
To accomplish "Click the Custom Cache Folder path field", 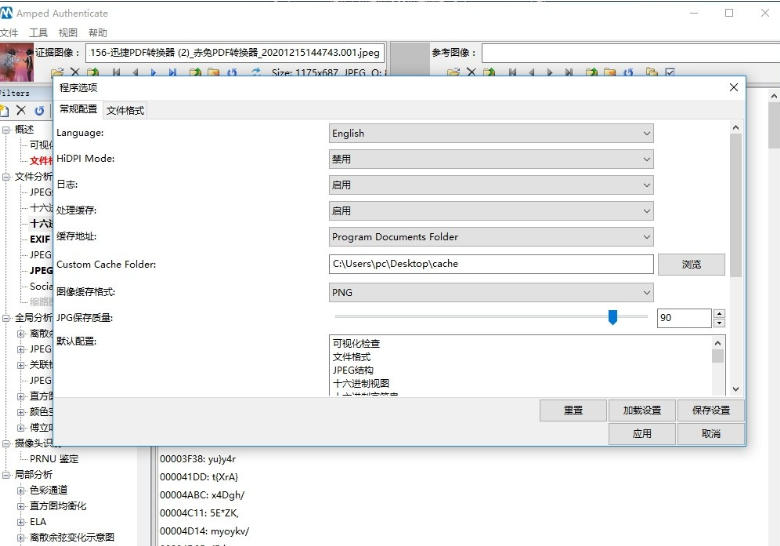I will pyautogui.click(x=491, y=264).
